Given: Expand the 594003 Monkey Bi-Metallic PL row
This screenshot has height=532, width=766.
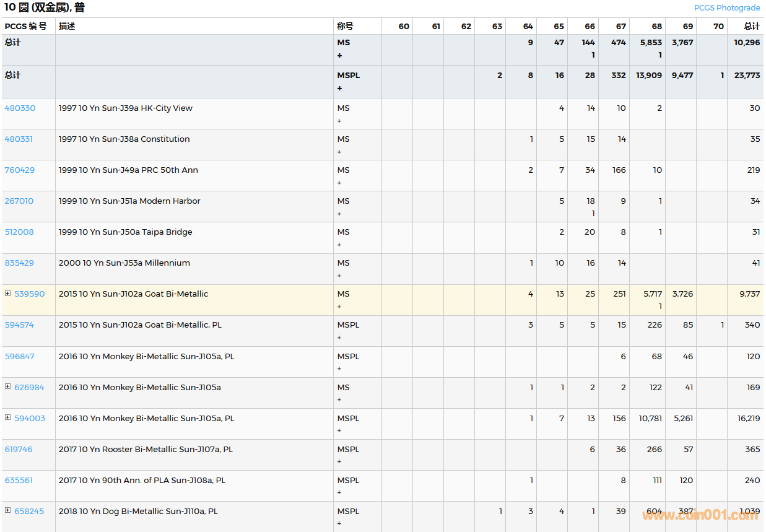Looking at the screenshot, I should click(7, 417).
